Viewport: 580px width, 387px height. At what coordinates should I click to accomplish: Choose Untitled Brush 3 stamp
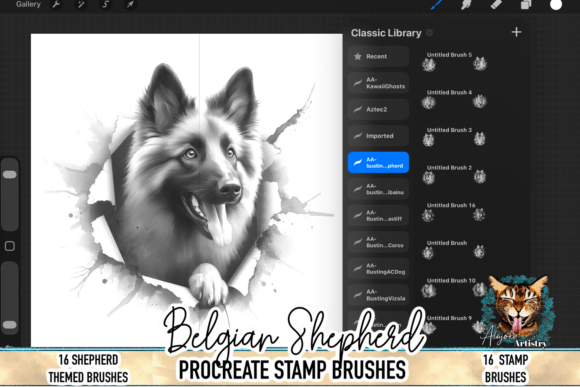(x=454, y=137)
